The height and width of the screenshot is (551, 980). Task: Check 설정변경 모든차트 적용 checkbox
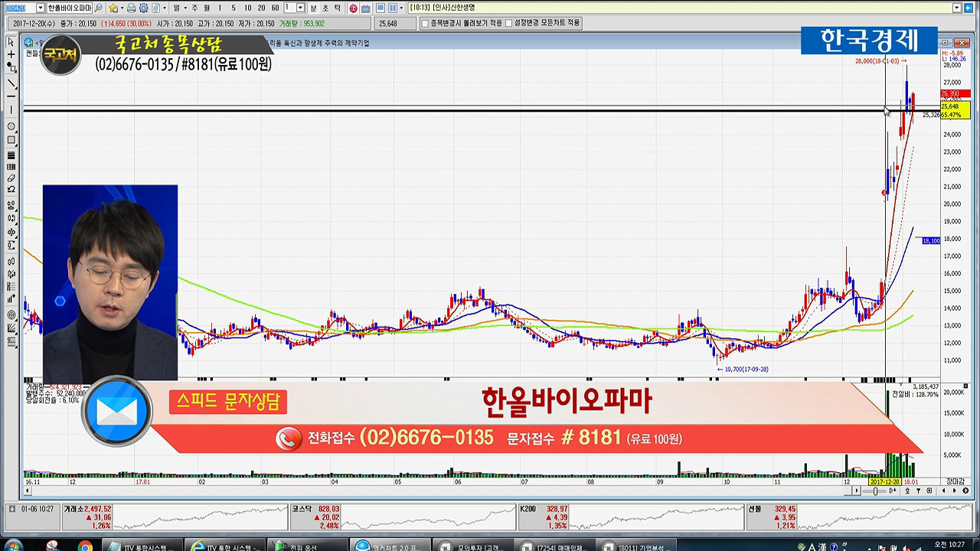[509, 24]
